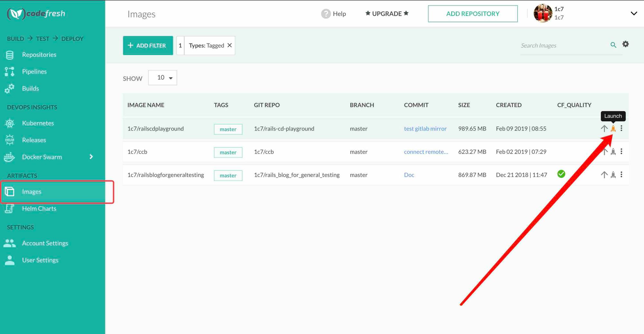Open the user account dropdown chevron
Image resolution: width=644 pixels, height=334 pixels.
tap(634, 14)
